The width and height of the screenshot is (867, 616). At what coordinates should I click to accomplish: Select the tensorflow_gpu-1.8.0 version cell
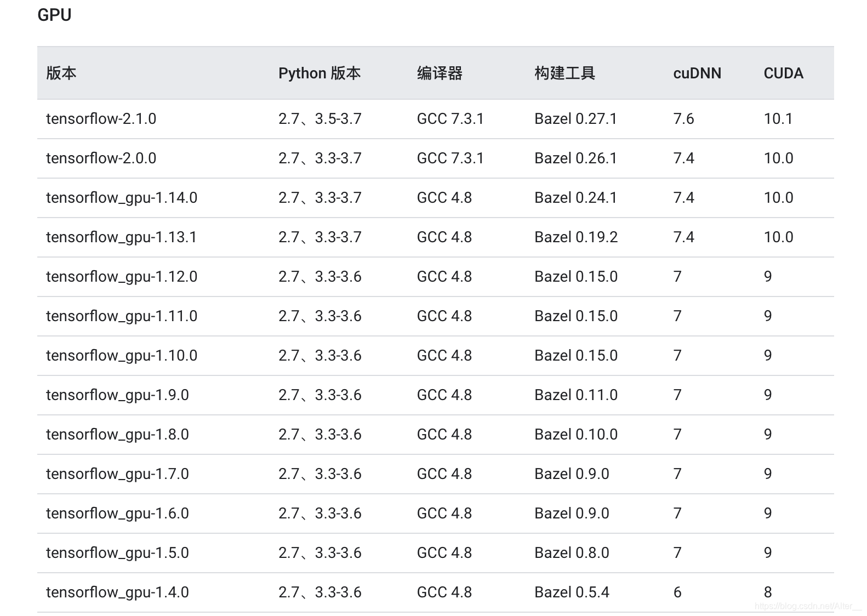[117, 435]
